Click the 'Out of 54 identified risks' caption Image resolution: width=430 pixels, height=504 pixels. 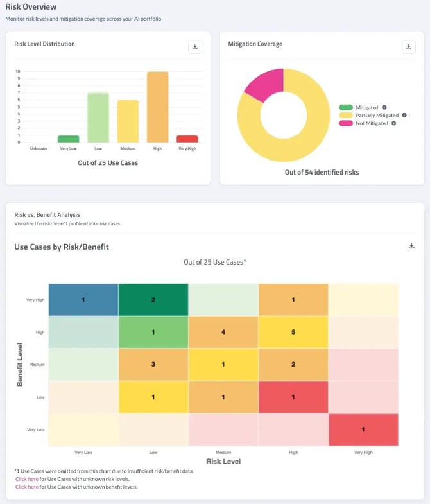[x=322, y=172]
